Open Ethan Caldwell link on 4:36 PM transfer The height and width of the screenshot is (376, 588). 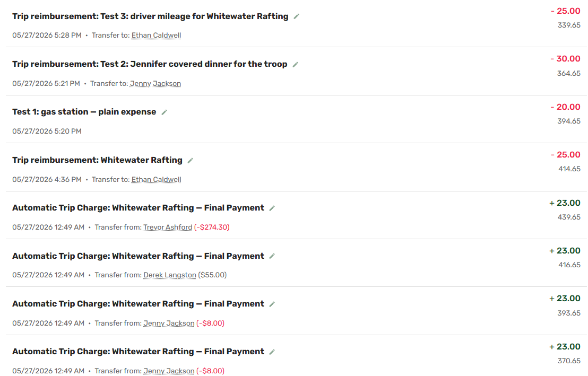coord(156,180)
